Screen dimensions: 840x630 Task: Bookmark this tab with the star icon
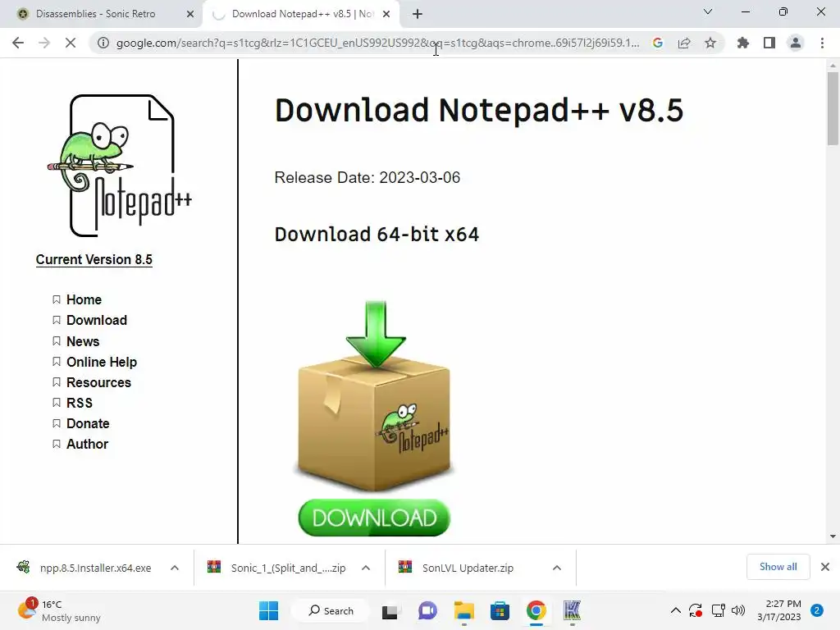[x=710, y=43]
